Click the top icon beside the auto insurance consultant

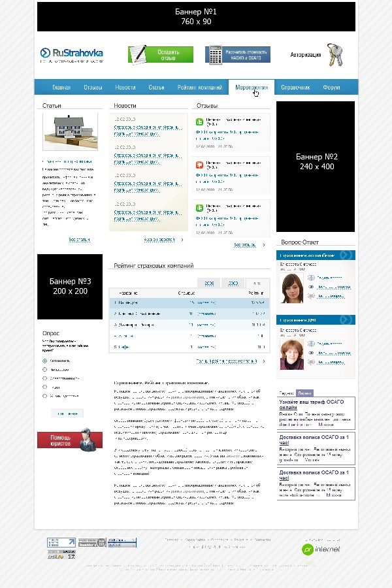click(x=311, y=278)
